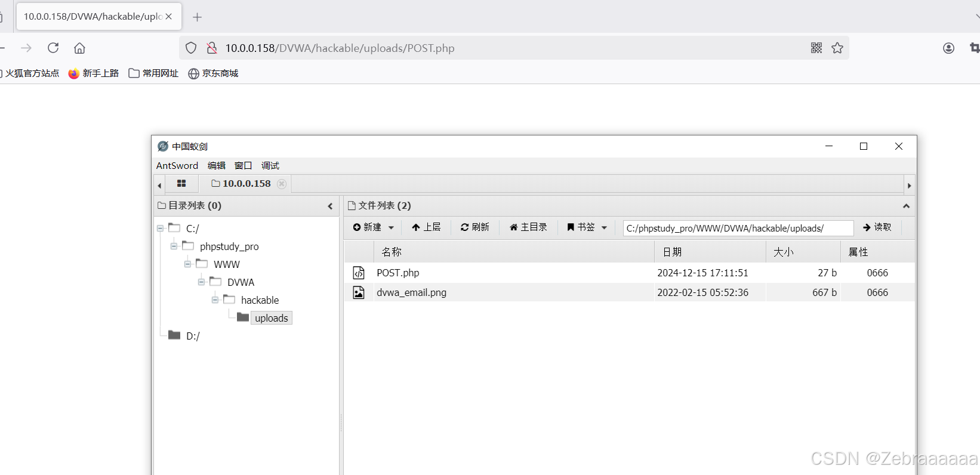
Task: Click the browser forward arrow
Action: pos(26,48)
